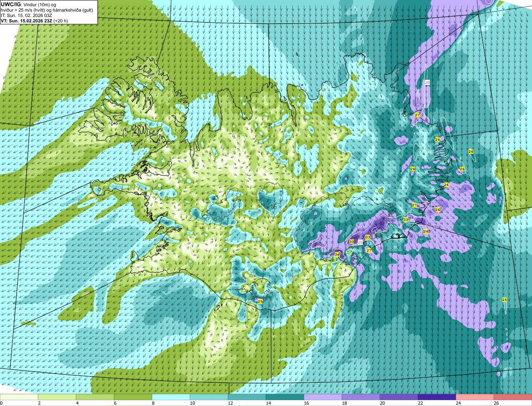Click the color scale tick label '2'
The height and width of the screenshot is (406, 532).
click(x=39, y=403)
